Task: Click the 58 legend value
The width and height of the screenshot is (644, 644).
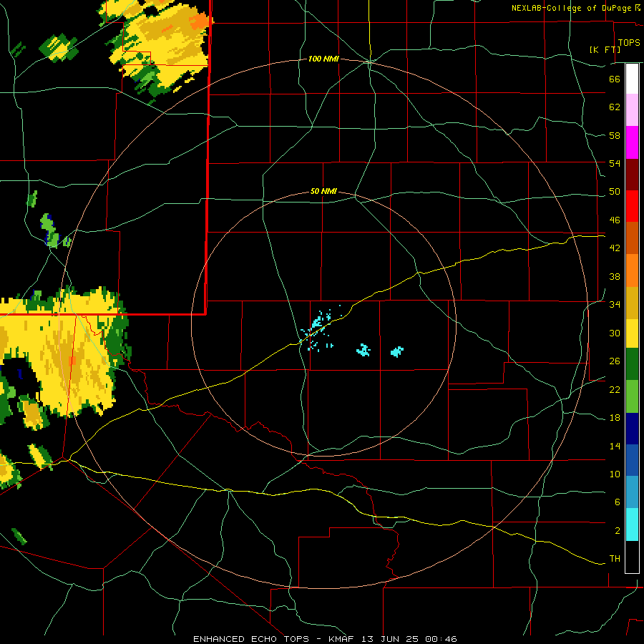Action: point(615,135)
